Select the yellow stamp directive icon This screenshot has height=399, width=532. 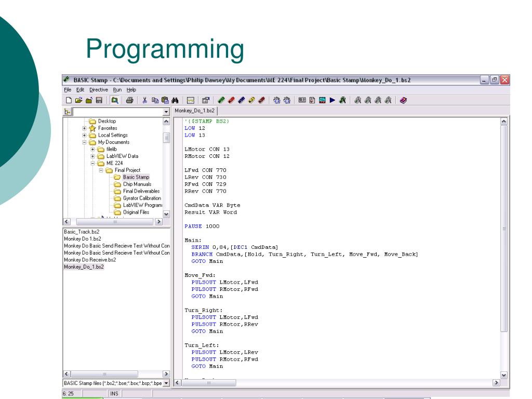tap(251, 100)
